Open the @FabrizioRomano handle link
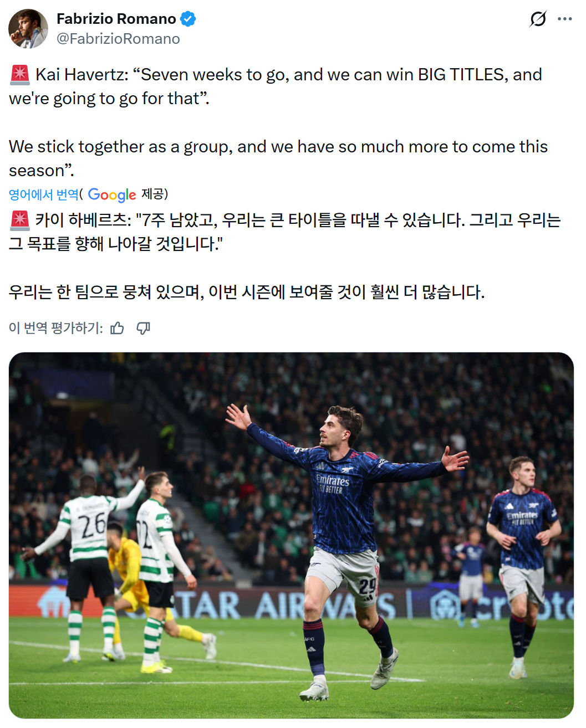 coord(118,39)
